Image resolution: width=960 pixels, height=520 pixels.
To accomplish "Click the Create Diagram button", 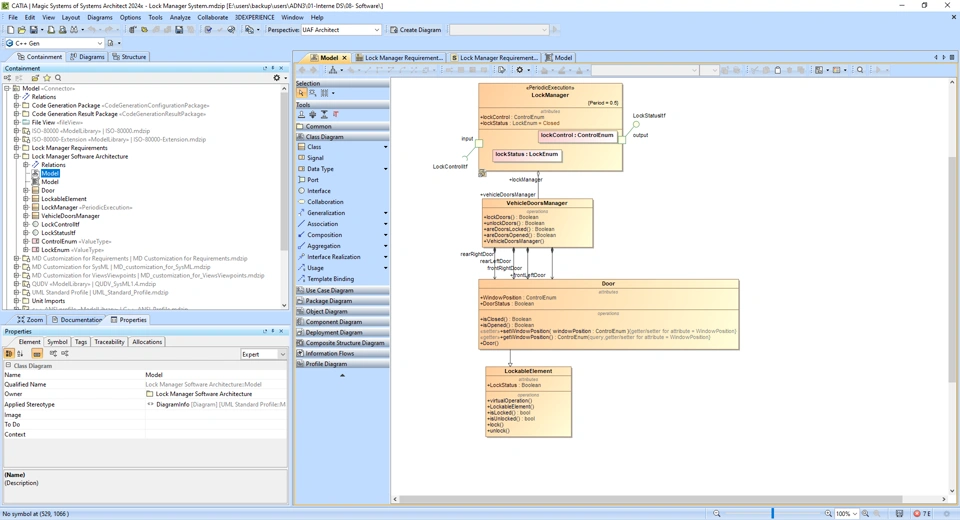I will 415,30.
